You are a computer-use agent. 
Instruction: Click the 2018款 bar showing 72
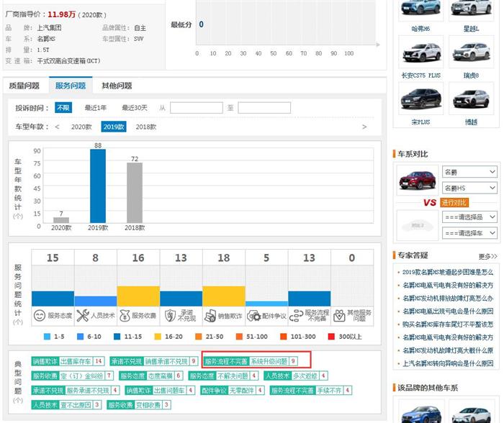(x=135, y=193)
